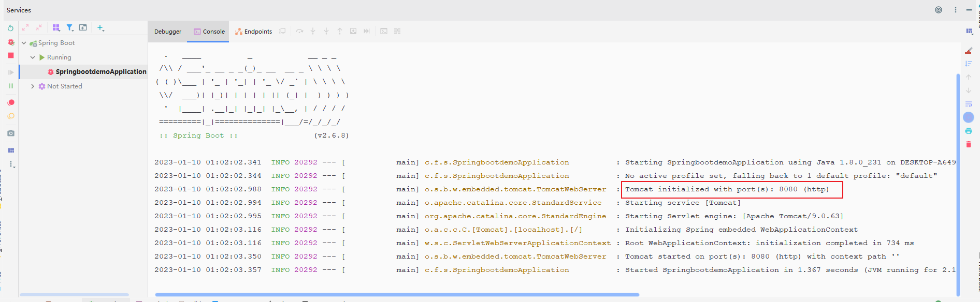Click the console highlighter pencil icon
The height and width of the screenshot is (302, 980).
(x=969, y=50)
